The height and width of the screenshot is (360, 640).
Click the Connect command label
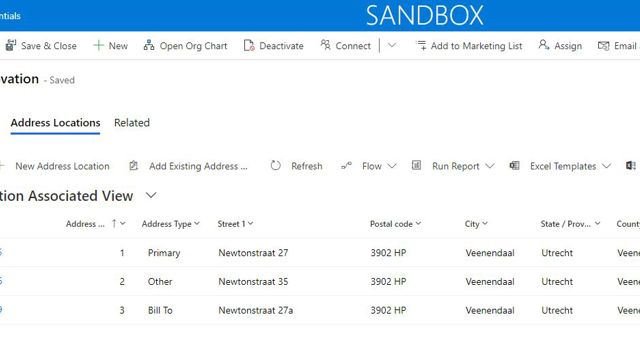(353, 46)
